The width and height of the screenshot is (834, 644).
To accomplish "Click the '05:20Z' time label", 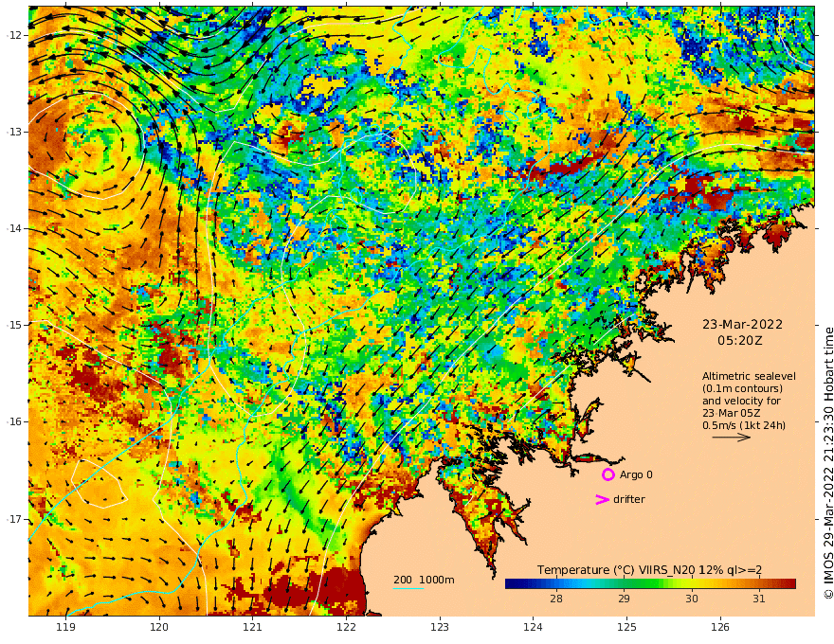I will (x=740, y=341).
